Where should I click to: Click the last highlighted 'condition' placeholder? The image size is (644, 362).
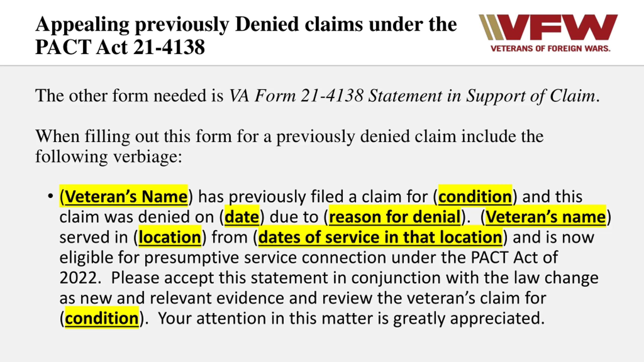tap(102, 318)
